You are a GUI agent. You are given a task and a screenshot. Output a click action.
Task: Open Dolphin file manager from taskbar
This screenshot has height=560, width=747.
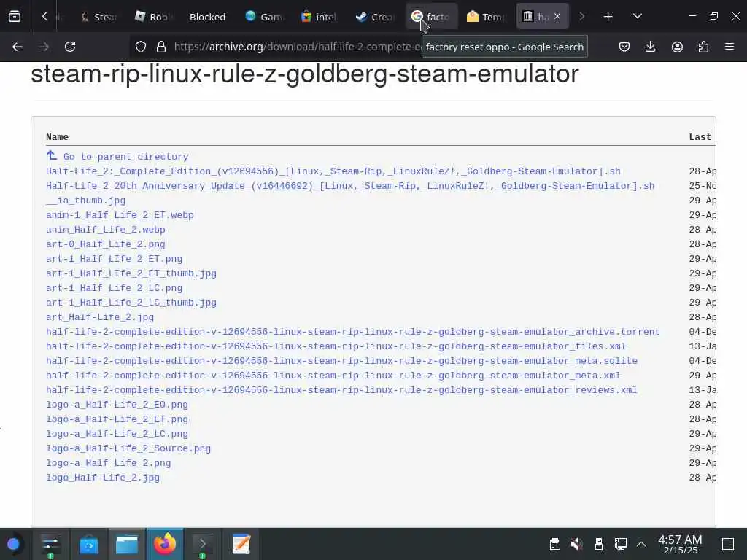tap(127, 544)
